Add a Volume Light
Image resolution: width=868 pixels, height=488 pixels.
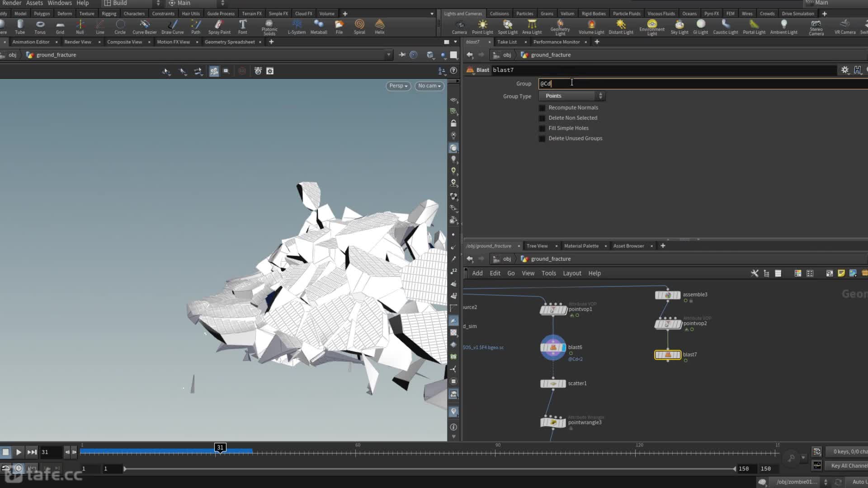coord(591,27)
